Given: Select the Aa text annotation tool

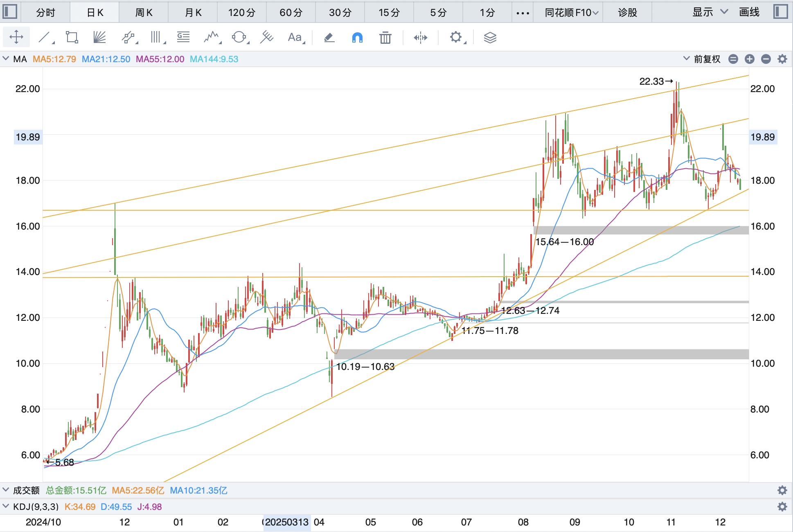Looking at the screenshot, I should click(295, 38).
